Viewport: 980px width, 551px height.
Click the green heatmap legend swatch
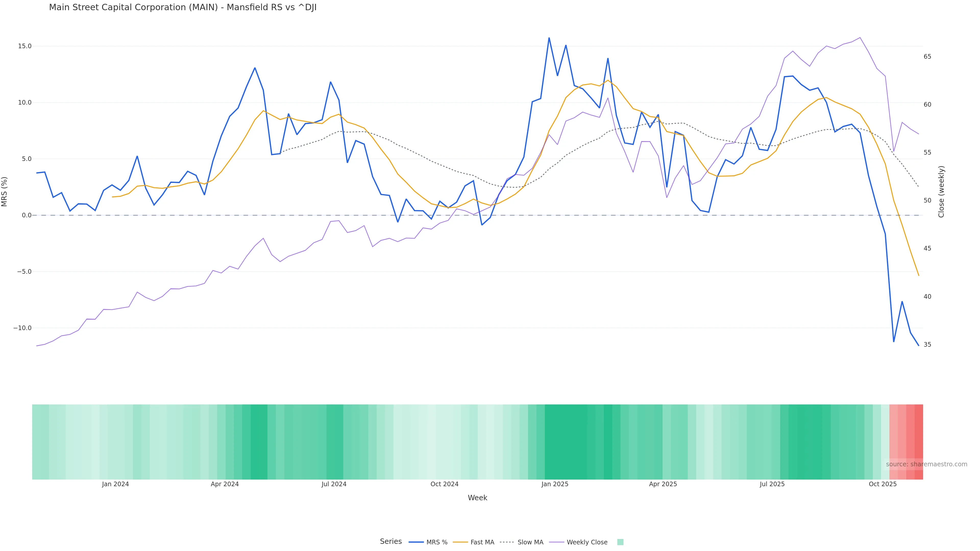pyautogui.click(x=620, y=542)
